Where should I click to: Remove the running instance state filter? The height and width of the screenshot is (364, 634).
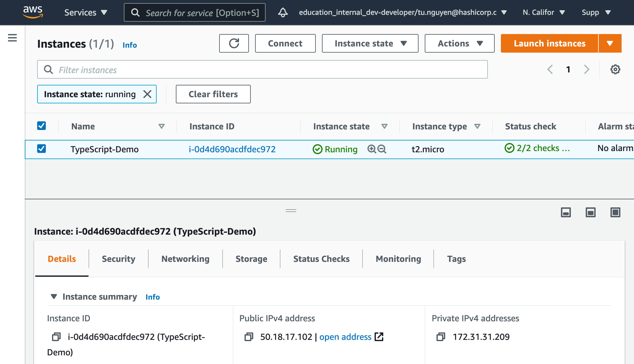pos(148,94)
